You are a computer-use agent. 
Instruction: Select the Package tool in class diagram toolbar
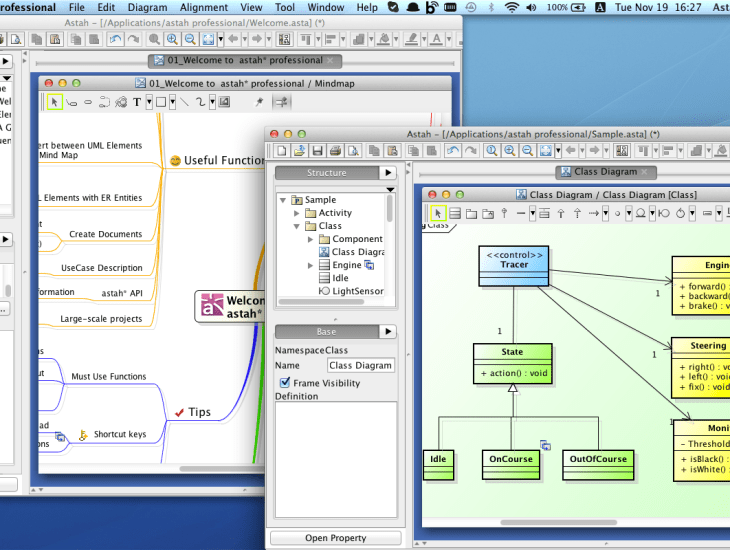pyautogui.click(x=471, y=213)
